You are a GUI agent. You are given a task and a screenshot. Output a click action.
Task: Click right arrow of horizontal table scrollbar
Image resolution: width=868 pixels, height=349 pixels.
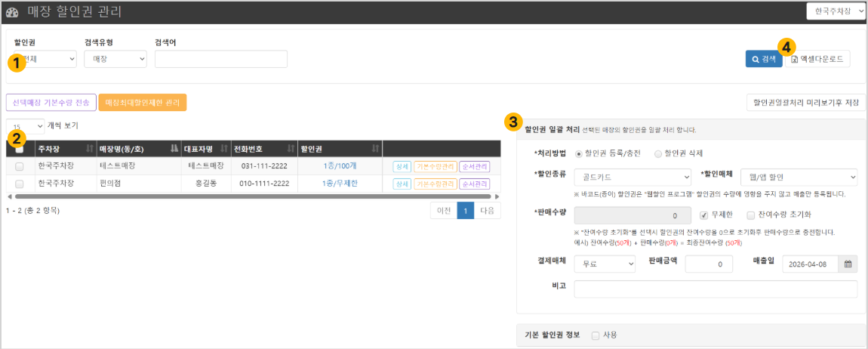[497, 196]
